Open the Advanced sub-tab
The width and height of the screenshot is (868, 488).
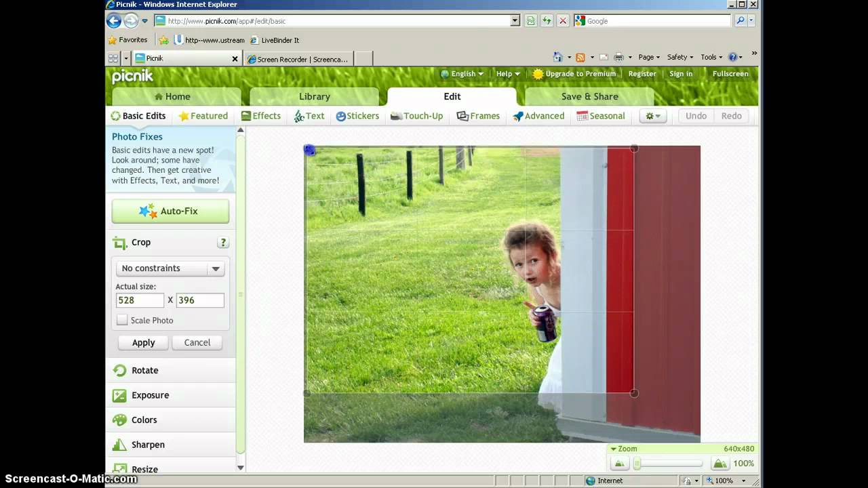pyautogui.click(x=538, y=116)
